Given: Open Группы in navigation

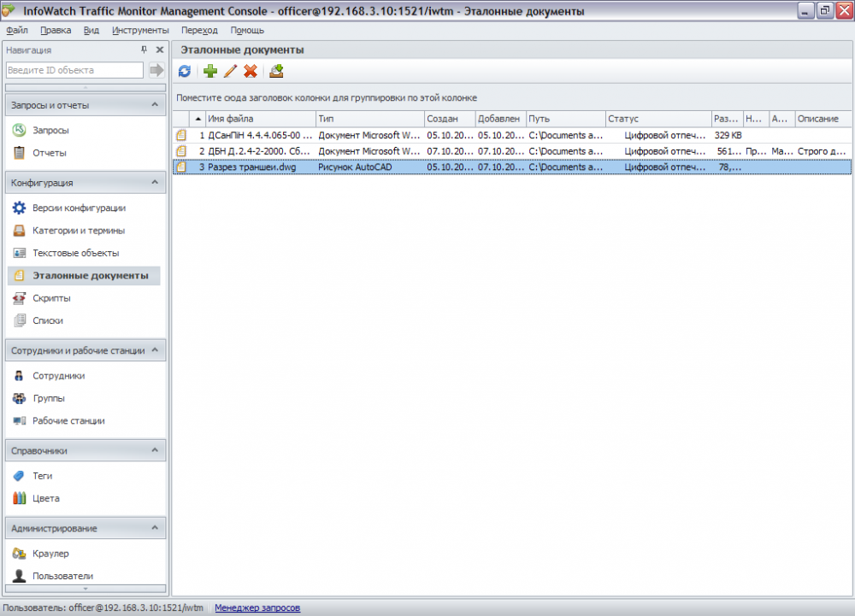Looking at the screenshot, I should pyautogui.click(x=49, y=398).
